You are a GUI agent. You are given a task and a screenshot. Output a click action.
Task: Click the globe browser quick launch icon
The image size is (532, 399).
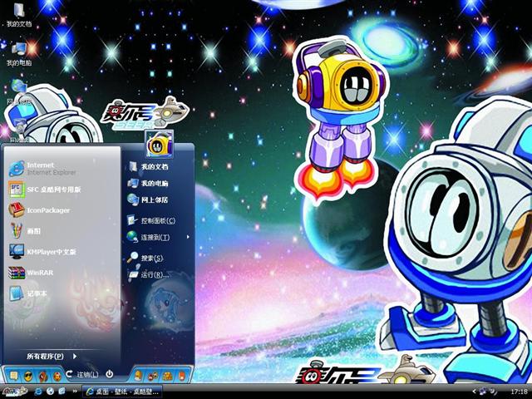point(50,392)
